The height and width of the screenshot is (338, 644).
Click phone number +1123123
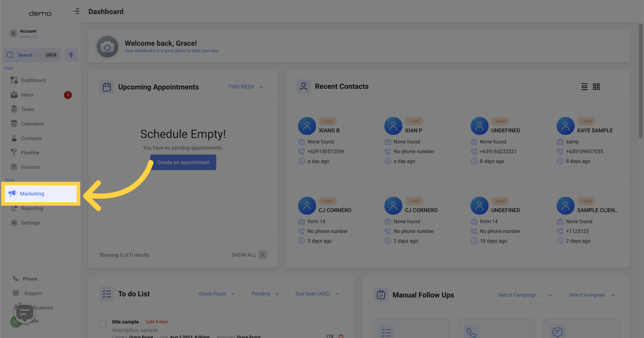(577, 231)
